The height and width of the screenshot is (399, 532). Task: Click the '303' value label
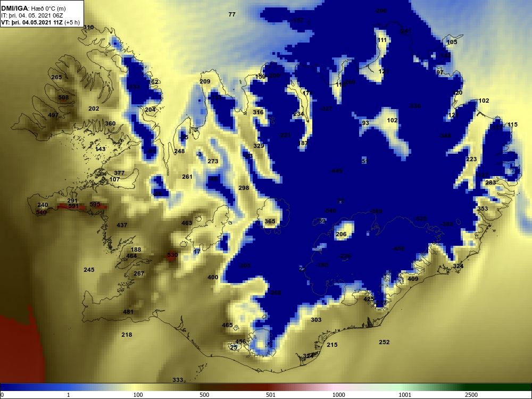pyautogui.click(x=316, y=320)
